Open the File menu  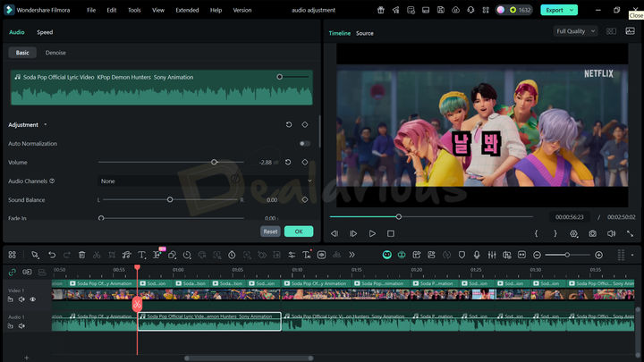91,10
